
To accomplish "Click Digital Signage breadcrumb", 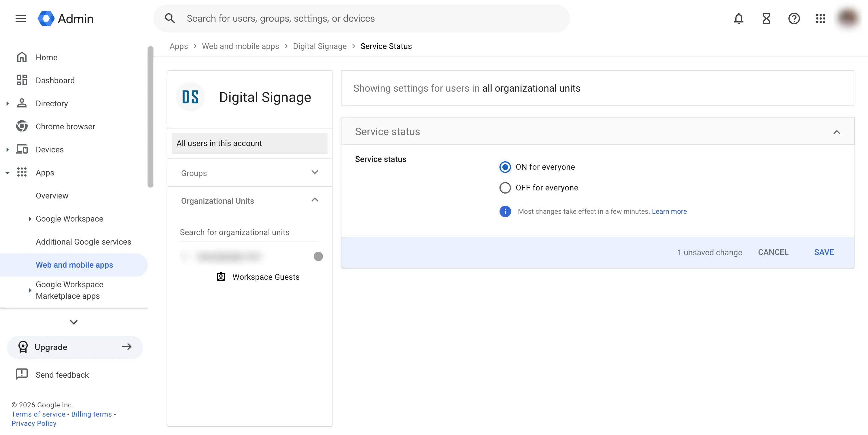I will point(320,46).
